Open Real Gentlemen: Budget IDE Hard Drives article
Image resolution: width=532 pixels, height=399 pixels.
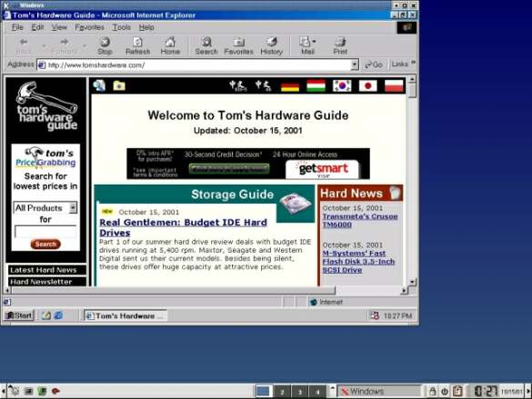tap(183, 227)
